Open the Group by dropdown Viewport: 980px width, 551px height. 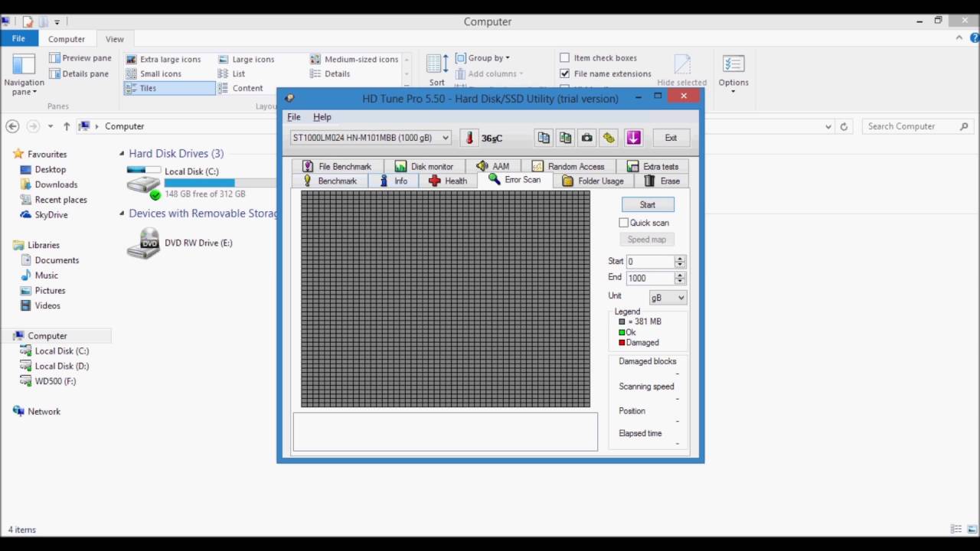[483, 58]
